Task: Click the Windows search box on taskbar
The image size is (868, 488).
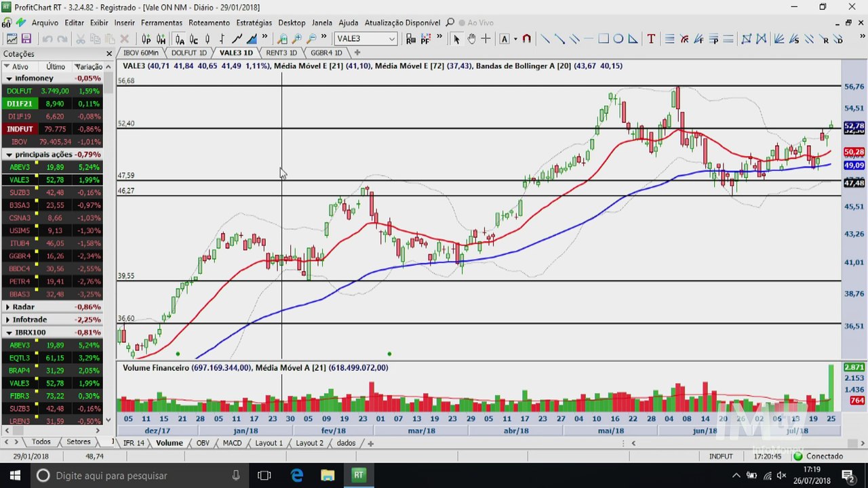Action: pos(138,475)
